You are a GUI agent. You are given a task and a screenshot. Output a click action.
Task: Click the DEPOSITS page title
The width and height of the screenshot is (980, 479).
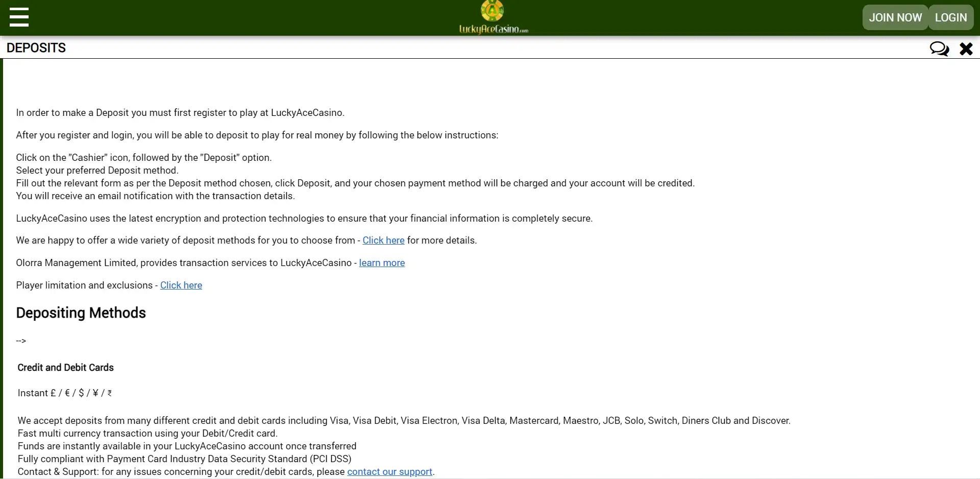pyautogui.click(x=36, y=48)
